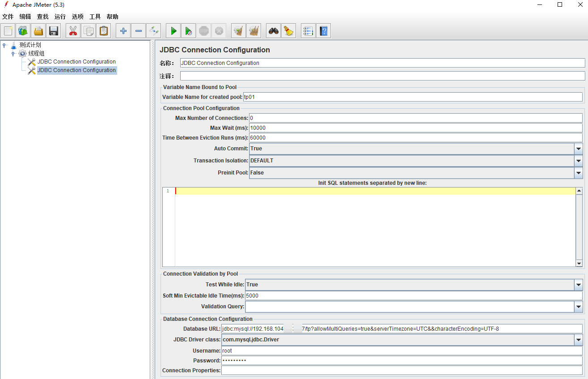Open the Auto Commit dropdown
The image size is (588, 379).
click(579, 149)
